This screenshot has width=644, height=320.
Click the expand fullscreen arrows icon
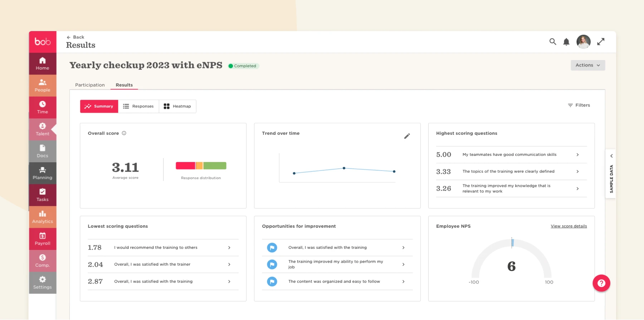tap(601, 42)
